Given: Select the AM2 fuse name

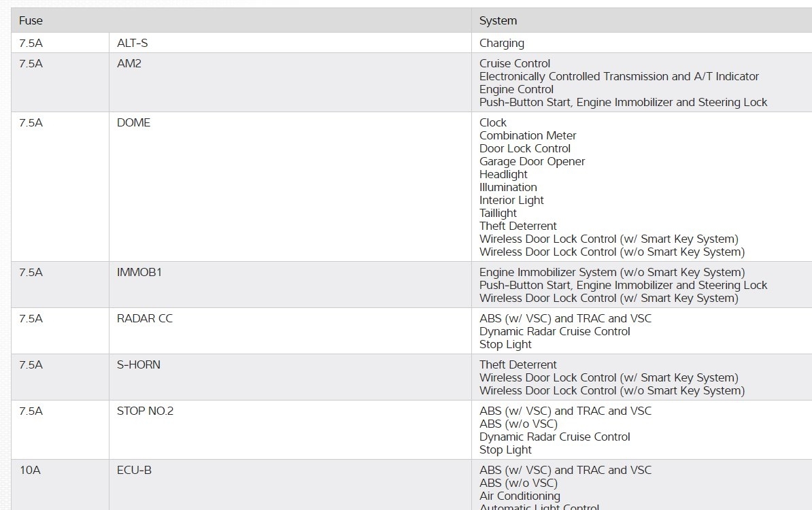Looking at the screenshot, I should click(x=129, y=63).
